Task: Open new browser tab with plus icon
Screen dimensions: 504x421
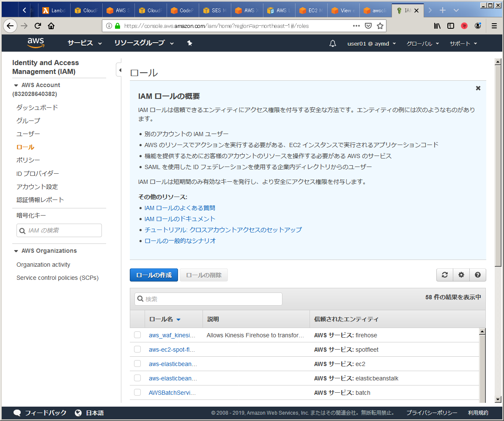Action: click(443, 10)
